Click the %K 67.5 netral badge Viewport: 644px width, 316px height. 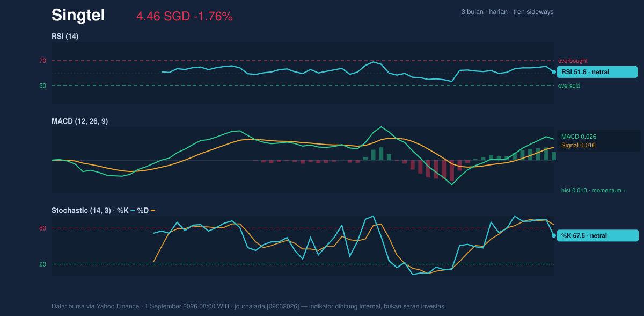click(598, 235)
